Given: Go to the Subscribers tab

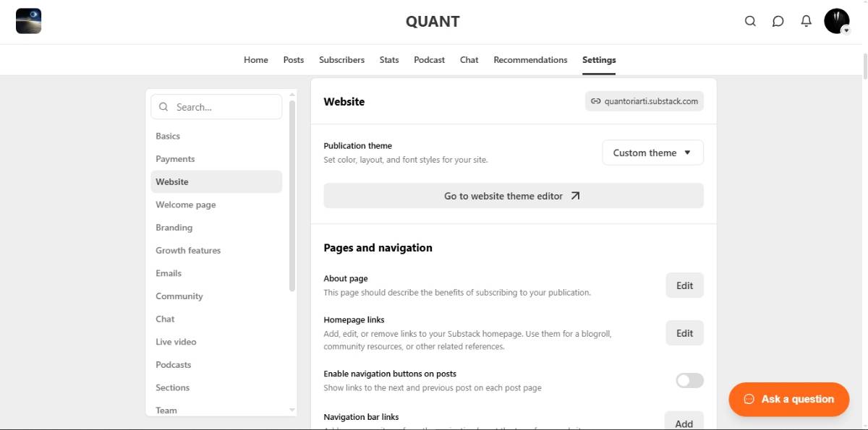Looking at the screenshot, I should click(x=341, y=60).
